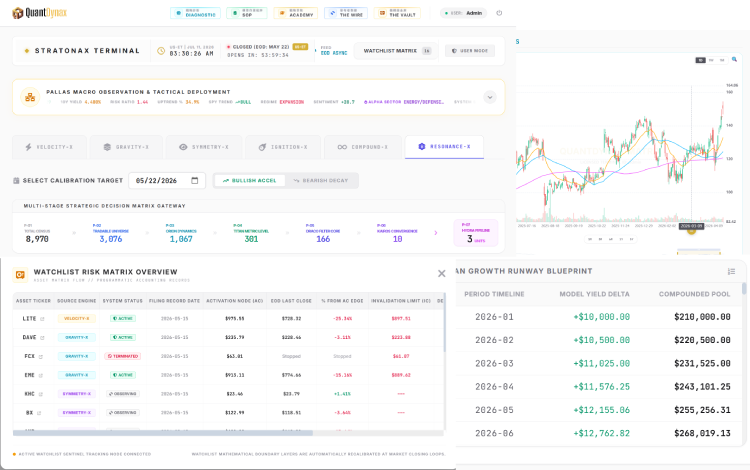
Task: Click the Kairos Convergence 10 stage
Action: (397, 234)
